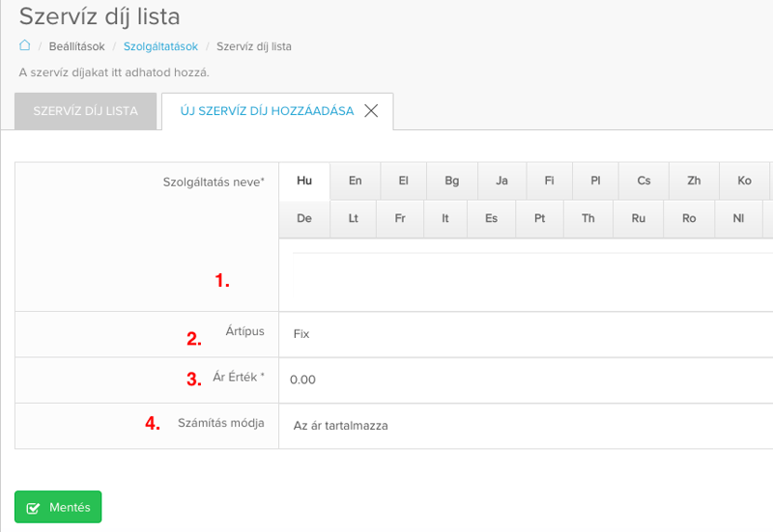Close the Új szervíz díj hozzáadása tab

[371, 111]
